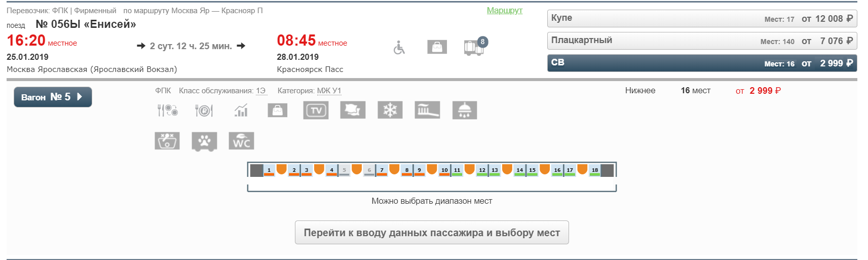Click the dynamic pricing chart icon
The image size is (868, 260).
point(241,110)
